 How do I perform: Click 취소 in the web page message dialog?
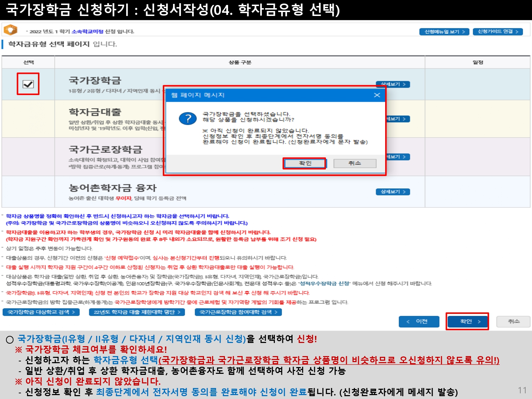click(x=355, y=163)
